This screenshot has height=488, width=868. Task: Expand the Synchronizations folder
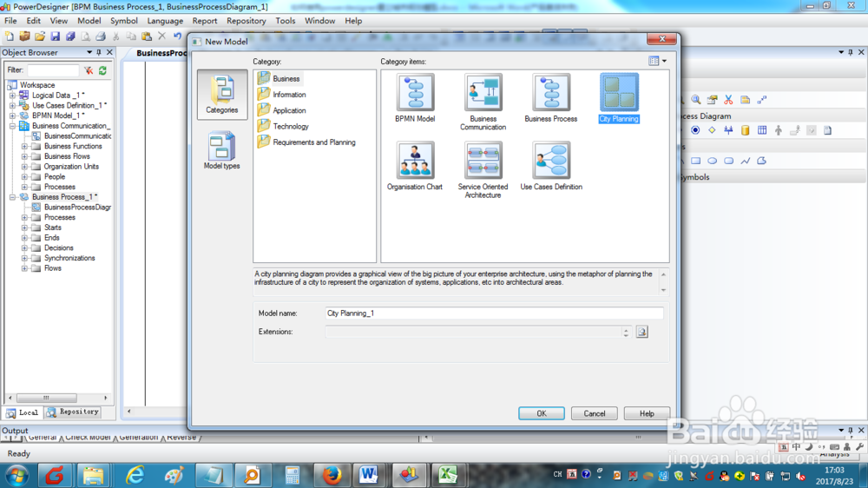pyautogui.click(x=24, y=258)
